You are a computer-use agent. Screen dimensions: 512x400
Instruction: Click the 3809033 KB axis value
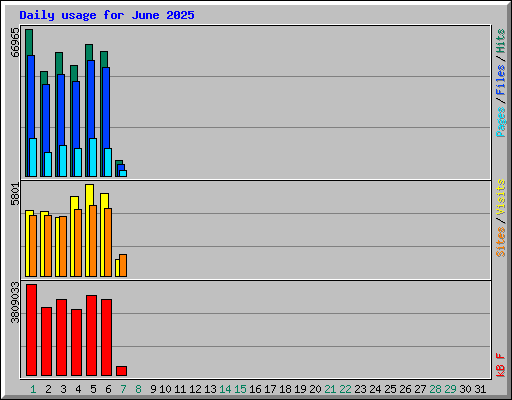pos(15,303)
